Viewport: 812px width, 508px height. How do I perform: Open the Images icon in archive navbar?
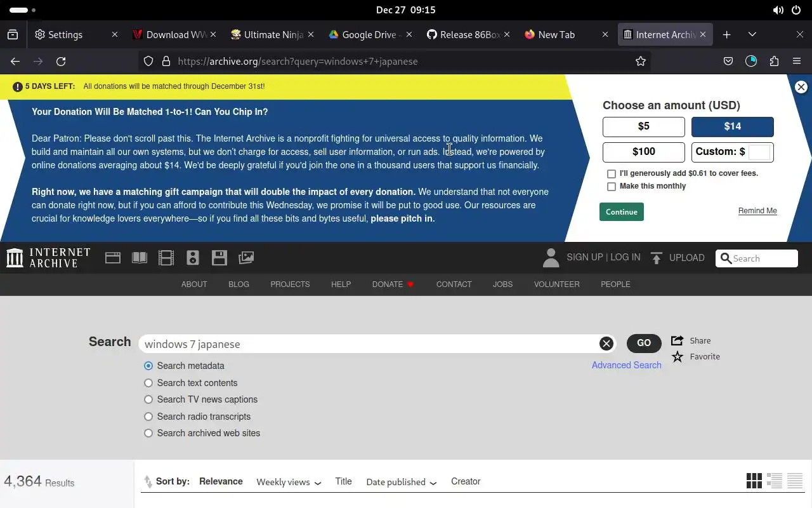point(246,258)
